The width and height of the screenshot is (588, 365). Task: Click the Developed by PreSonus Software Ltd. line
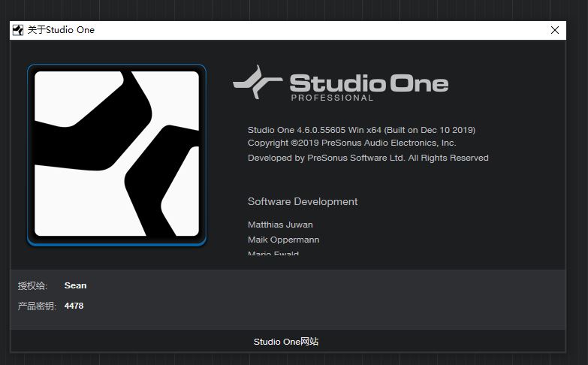pyautogui.click(x=368, y=158)
